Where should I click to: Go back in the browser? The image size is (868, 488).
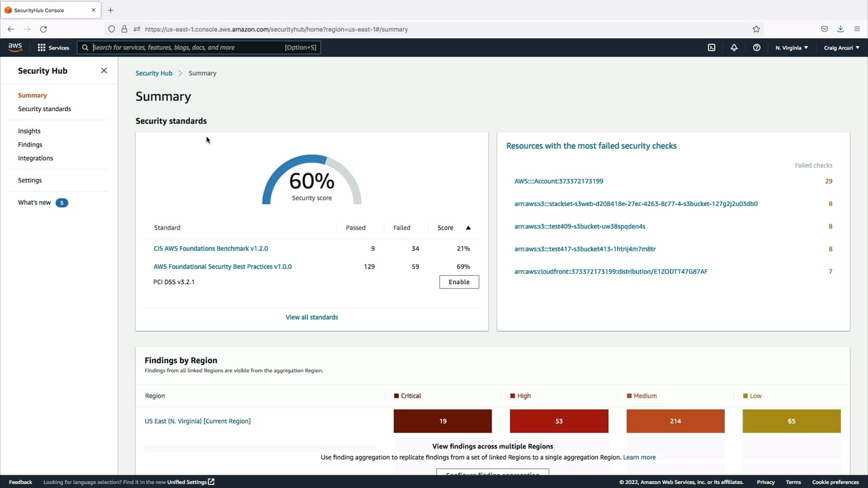11,29
